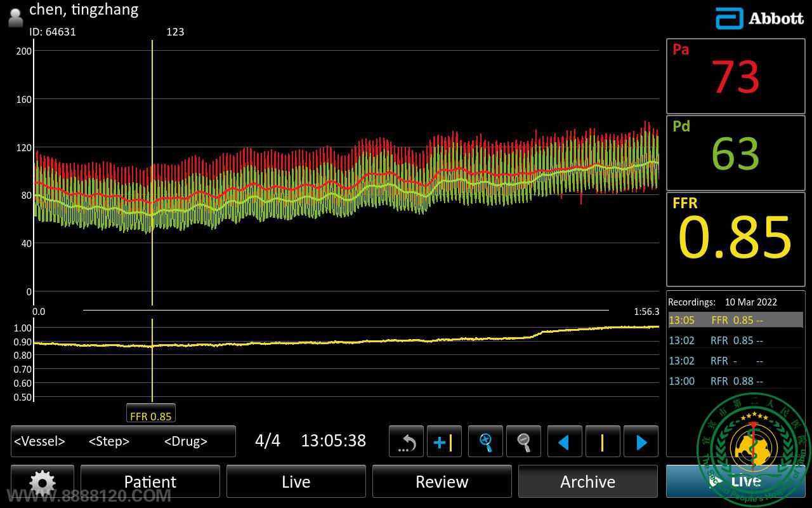Select the 13:05 FFR 0.85 recording
The image size is (812, 508).
point(735,320)
